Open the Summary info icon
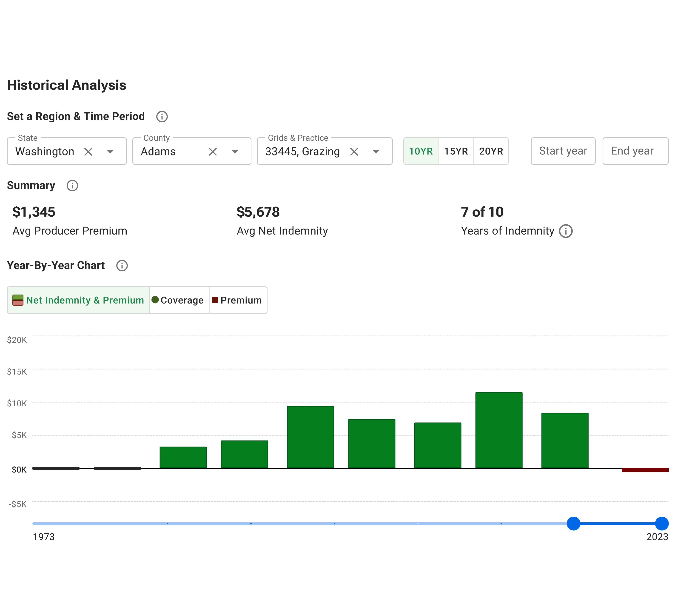The width and height of the screenshot is (675, 616). (x=72, y=186)
